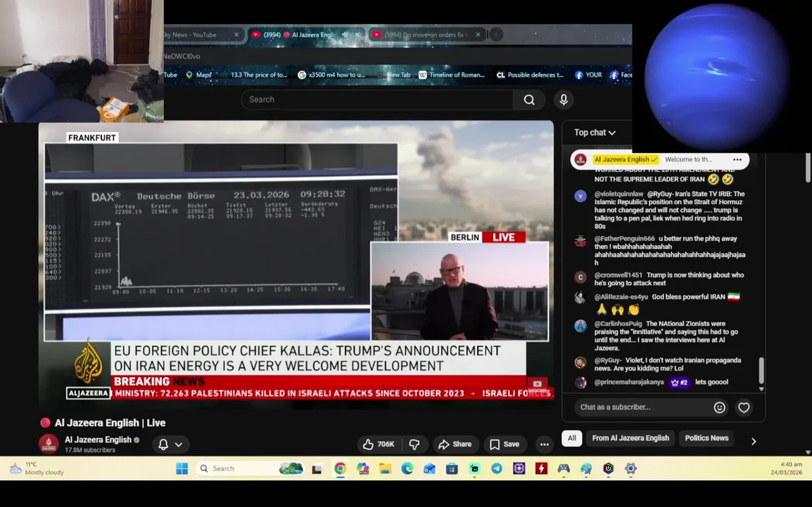Click the @princemaharajakanya #2 member badge
This screenshot has height=507, width=812.
(680, 382)
